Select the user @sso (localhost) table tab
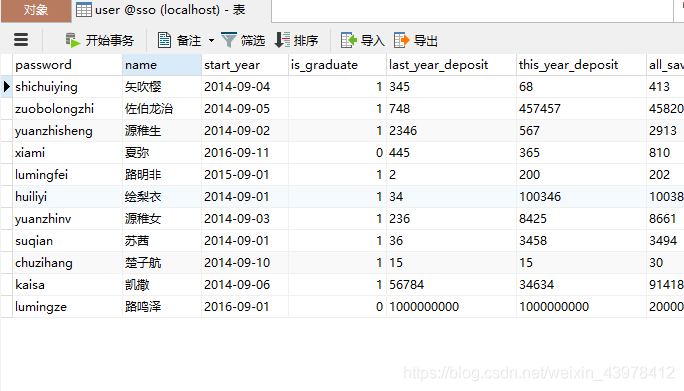The height and width of the screenshot is (391, 684). (171, 10)
